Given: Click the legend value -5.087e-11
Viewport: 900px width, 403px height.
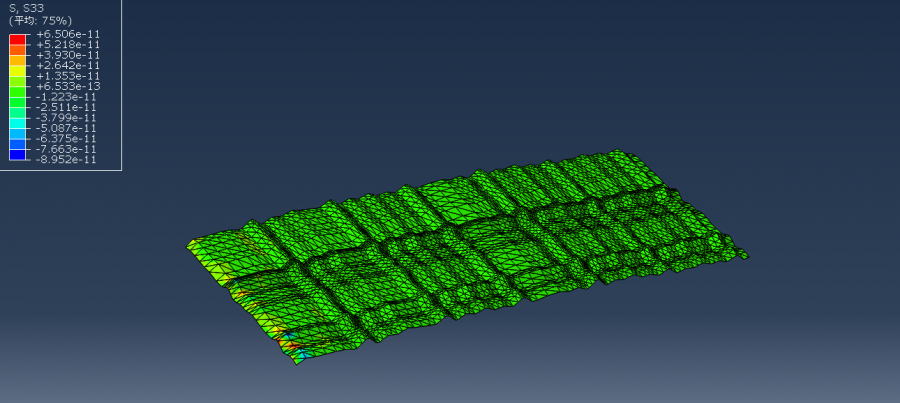Looking at the screenshot, I should [66, 128].
